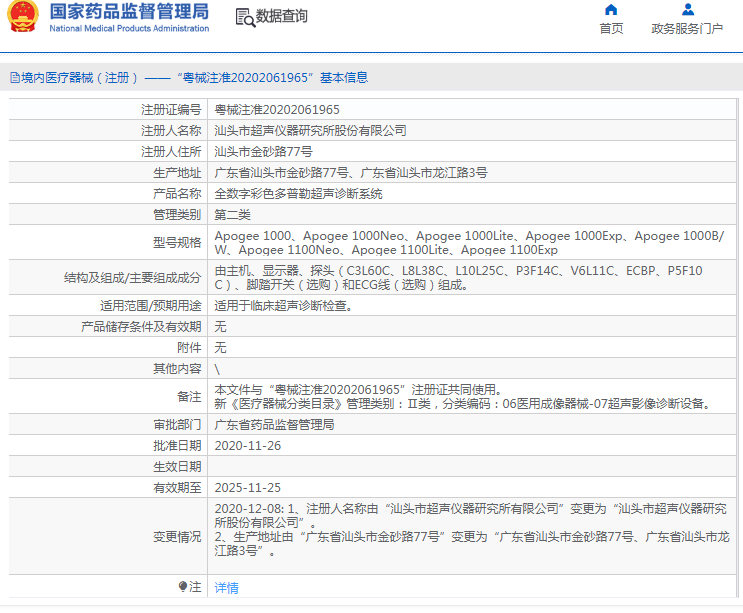Click 数据查询 header label
Viewport: 743px width, 613px height.
click(x=281, y=16)
